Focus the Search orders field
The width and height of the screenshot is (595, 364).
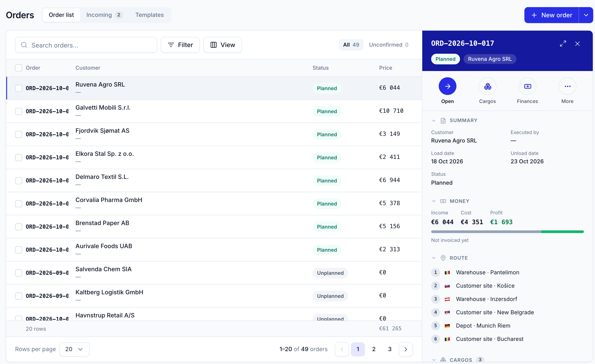point(86,45)
